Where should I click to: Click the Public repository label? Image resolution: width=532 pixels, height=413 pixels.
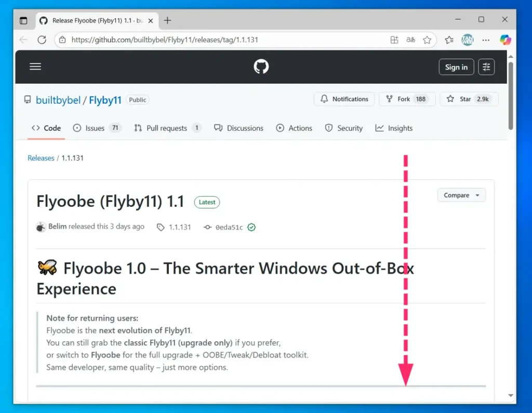pyautogui.click(x=137, y=100)
